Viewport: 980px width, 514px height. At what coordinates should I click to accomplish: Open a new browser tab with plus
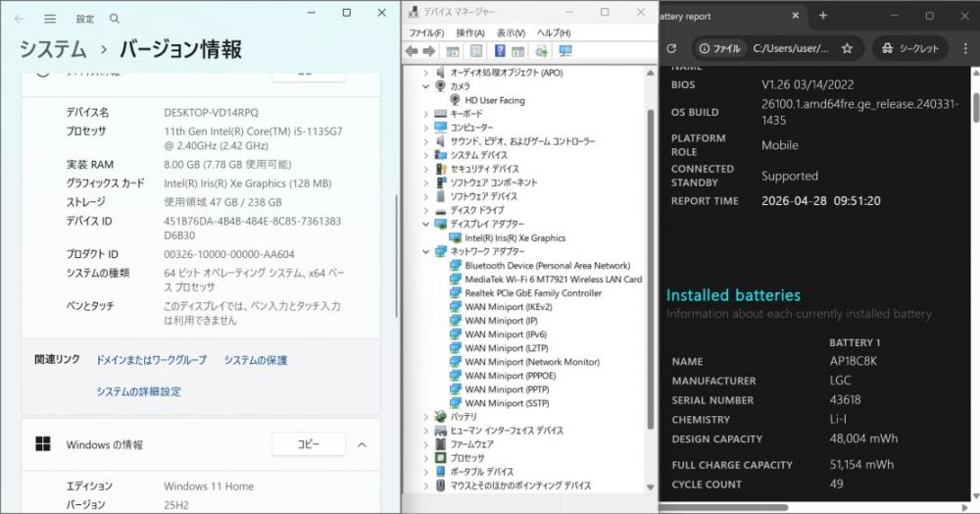click(x=823, y=16)
